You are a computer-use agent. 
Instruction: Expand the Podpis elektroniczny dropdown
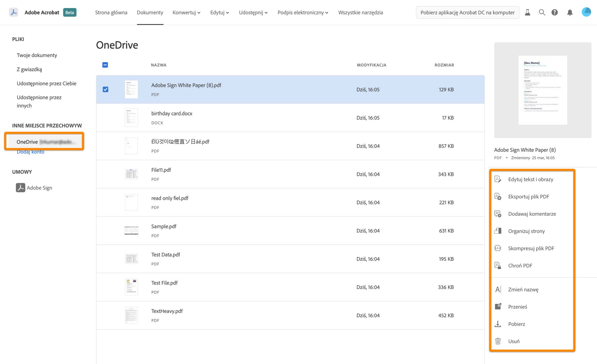click(x=303, y=12)
